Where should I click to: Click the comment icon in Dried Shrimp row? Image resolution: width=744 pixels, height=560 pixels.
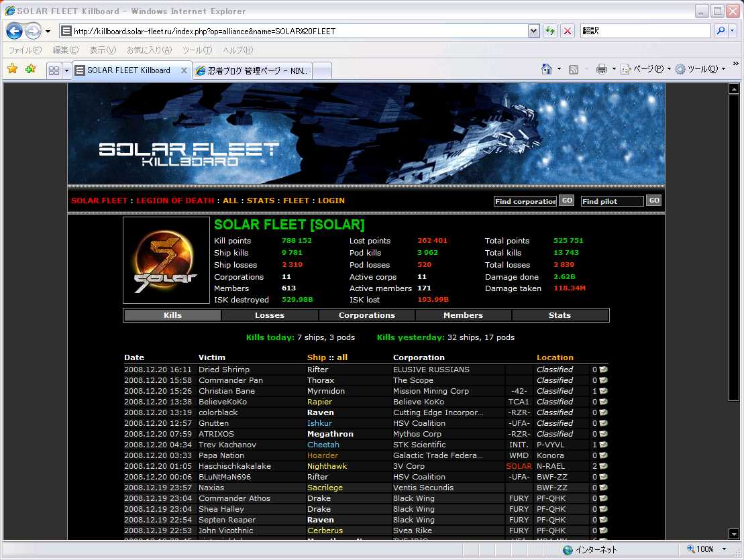click(x=604, y=370)
